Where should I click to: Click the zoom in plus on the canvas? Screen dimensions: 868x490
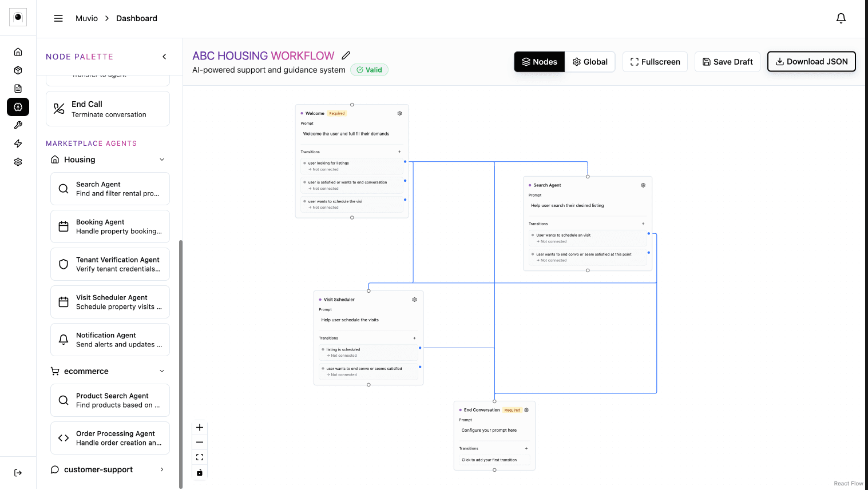[x=200, y=427]
